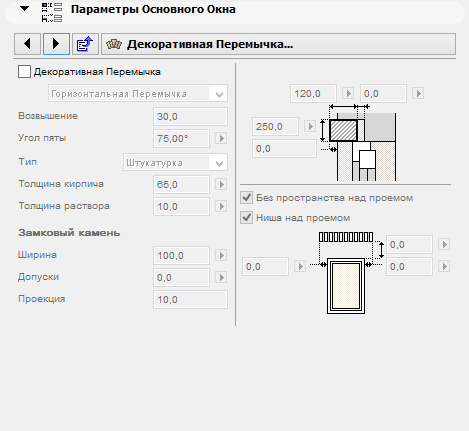Viewport: 469px width, 431px height.
Task: Click the Проекция input field
Action: point(190,299)
